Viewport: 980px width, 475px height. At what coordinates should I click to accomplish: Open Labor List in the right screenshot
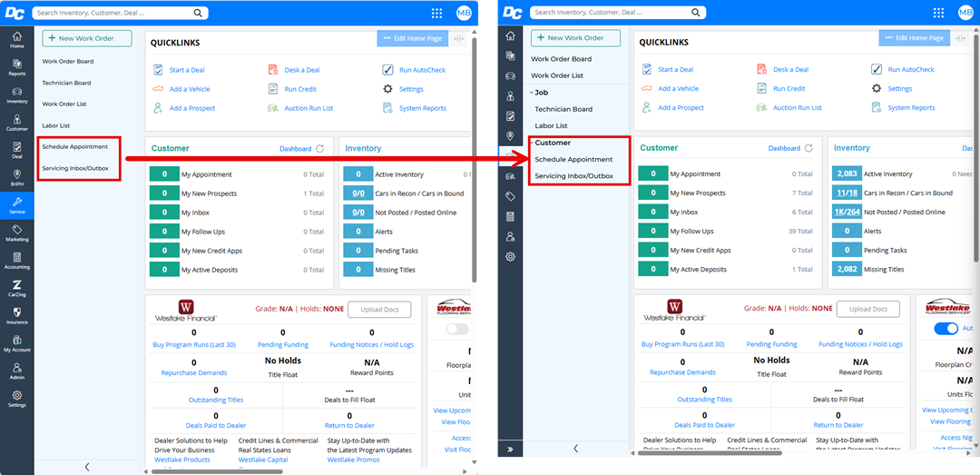[x=552, y=126]
